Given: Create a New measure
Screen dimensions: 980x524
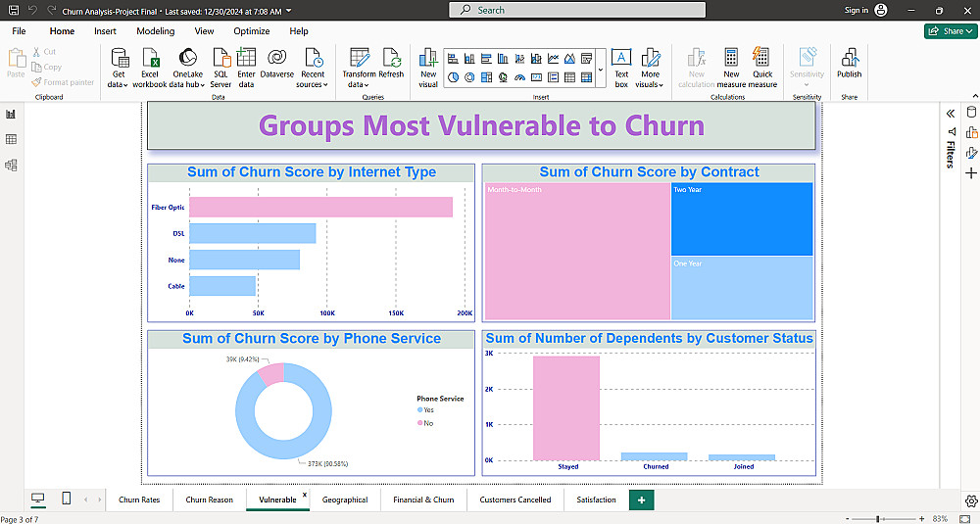Looking at the screenshot, I should point(731,69).
